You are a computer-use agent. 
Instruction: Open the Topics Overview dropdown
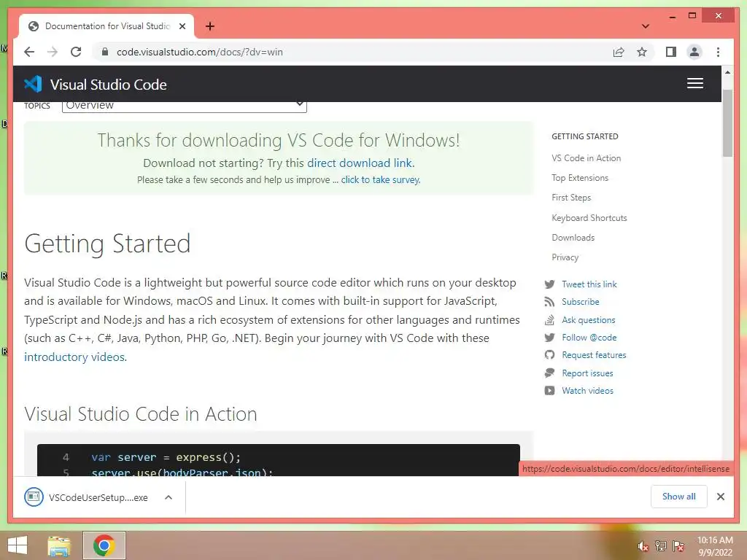[x=185, y=106]
